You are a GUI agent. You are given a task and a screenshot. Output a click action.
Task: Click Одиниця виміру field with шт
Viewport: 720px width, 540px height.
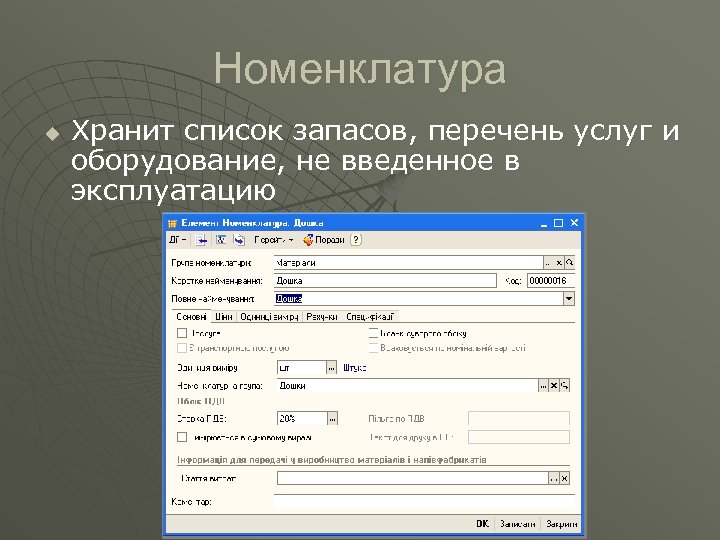point(302,368)
